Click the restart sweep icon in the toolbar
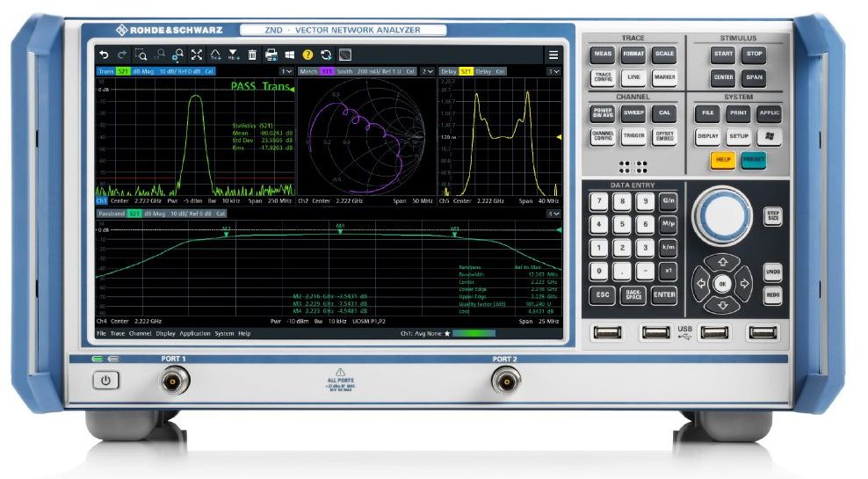Screen dimensions: 868x479 pos(326,54)
